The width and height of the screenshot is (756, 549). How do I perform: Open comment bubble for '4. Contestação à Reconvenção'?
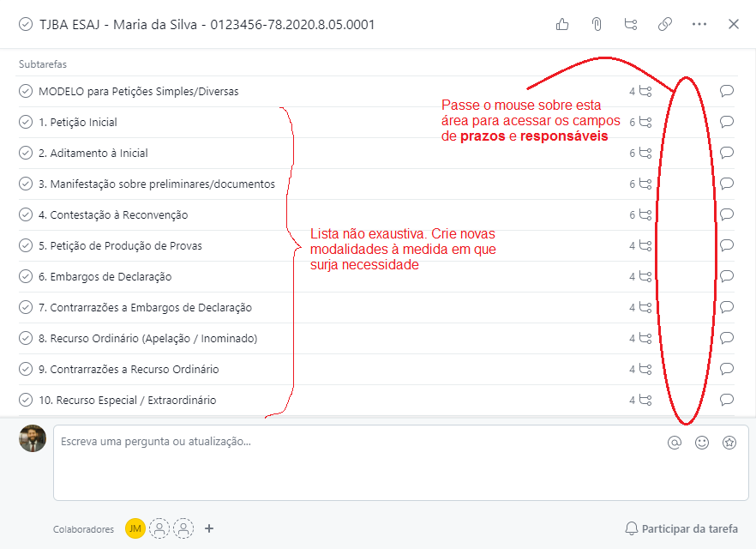pos(727,214)
